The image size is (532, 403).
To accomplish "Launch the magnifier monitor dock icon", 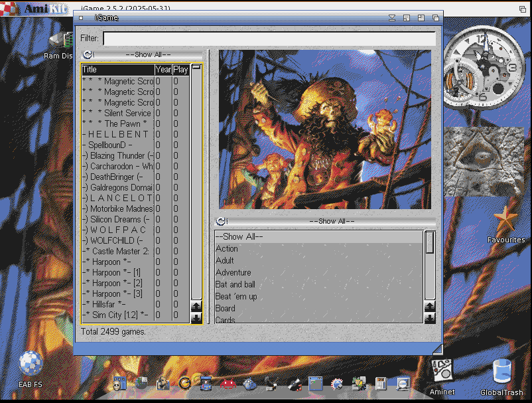I will (x=403, y=384).
